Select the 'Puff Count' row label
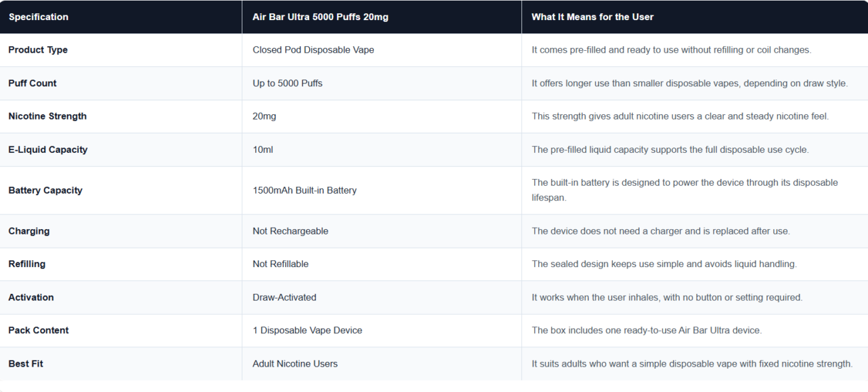The width and height of the screenshot is (868, 392). 33,83
